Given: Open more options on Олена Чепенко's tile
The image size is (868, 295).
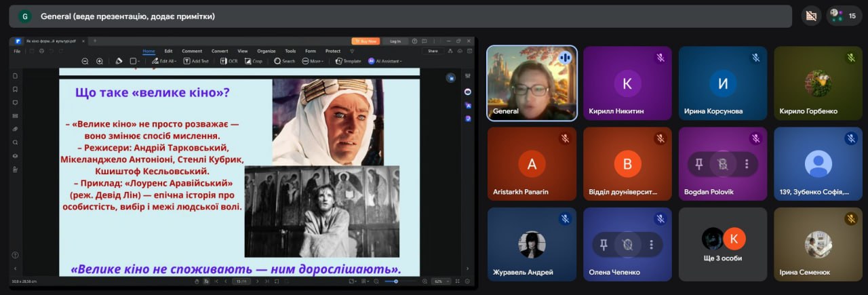Looking at the screenshot, I should (651, 244).
